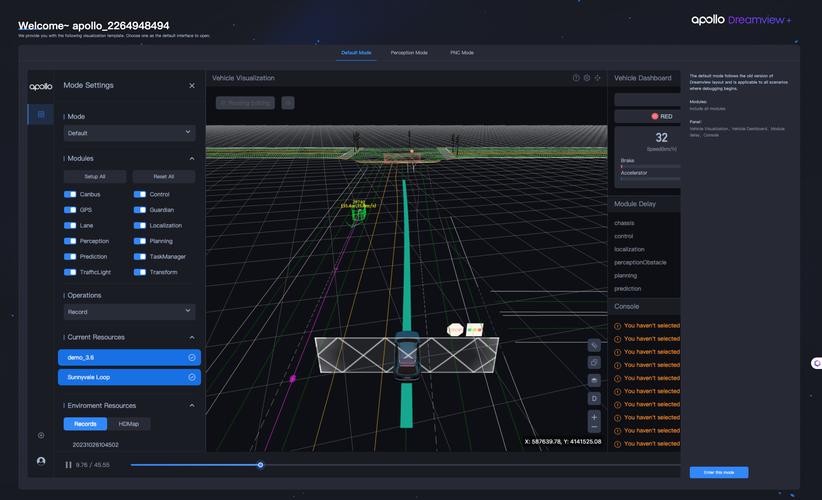Select the HDMap tab in resources

point(128,424)
